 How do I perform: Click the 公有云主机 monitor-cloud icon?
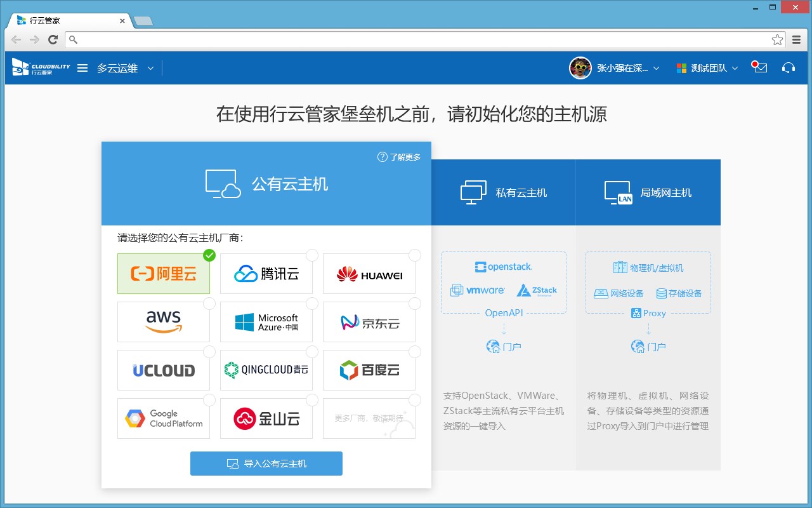pyautogui.click(x=223, y=184)
